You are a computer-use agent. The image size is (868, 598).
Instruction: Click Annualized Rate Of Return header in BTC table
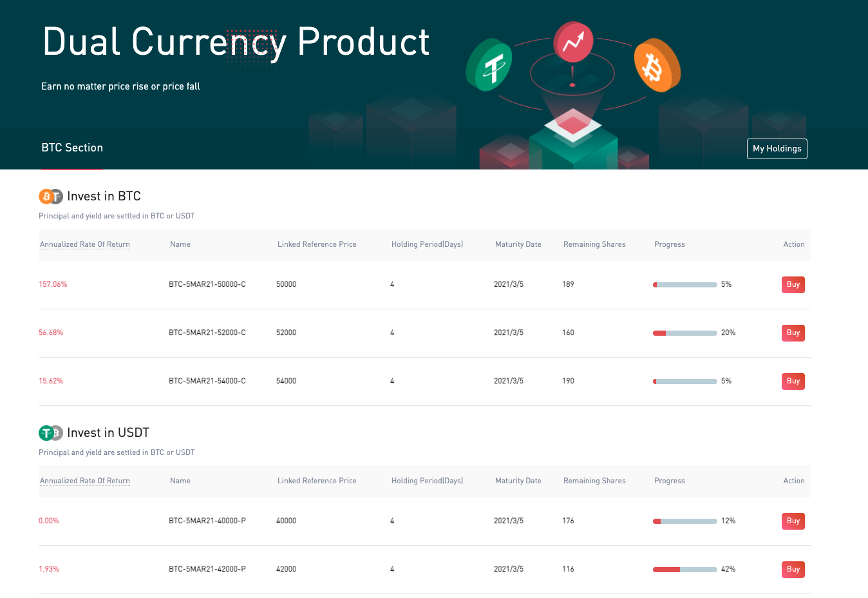[x=85, y=244]
